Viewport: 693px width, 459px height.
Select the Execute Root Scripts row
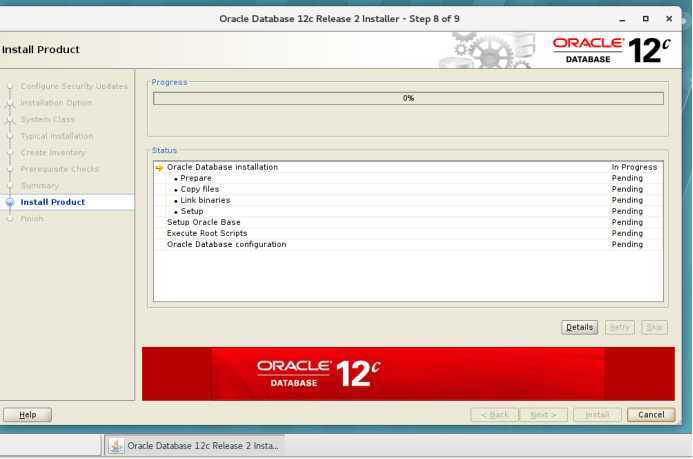pyautogui.click(x=408, y=233)
